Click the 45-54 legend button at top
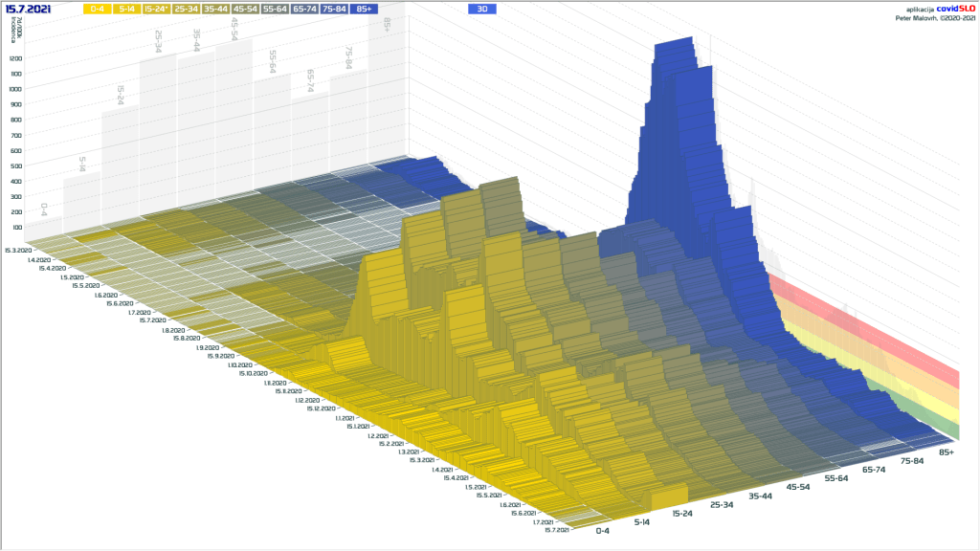 click(x=245, y=9)
